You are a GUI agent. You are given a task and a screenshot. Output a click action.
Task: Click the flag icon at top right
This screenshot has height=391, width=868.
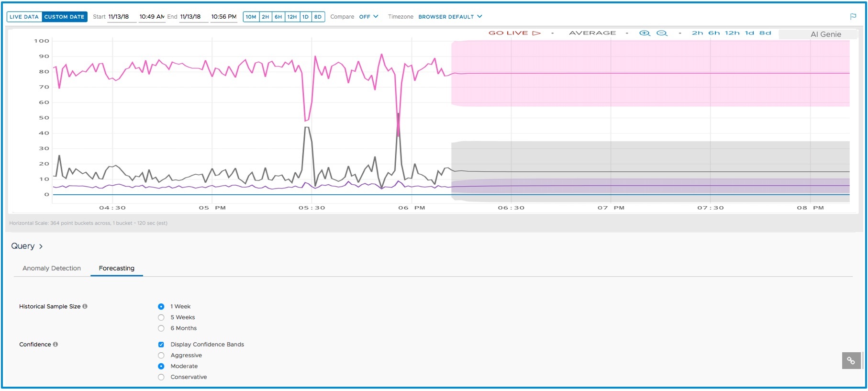pyautogui.click(x=853, y=17)
